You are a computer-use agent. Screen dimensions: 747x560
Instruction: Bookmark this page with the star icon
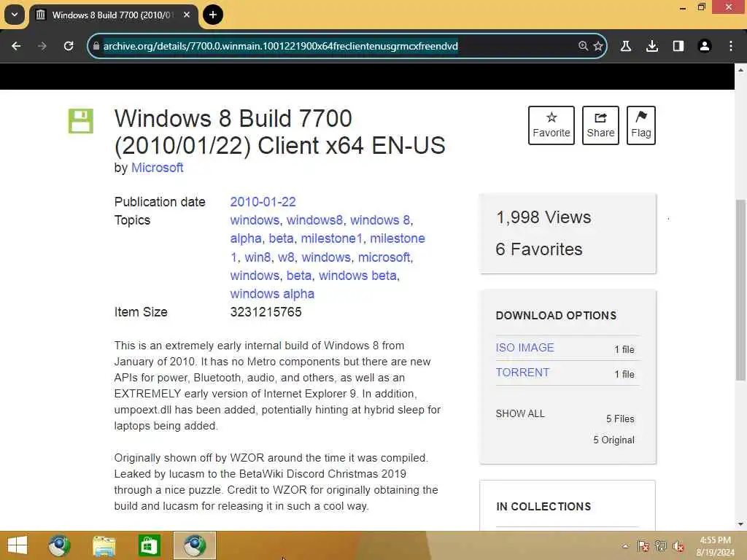[598, 46]
